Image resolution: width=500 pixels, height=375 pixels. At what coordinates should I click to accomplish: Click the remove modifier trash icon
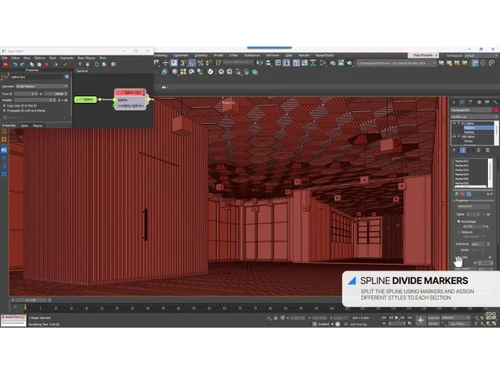click(x=479, y=150)
